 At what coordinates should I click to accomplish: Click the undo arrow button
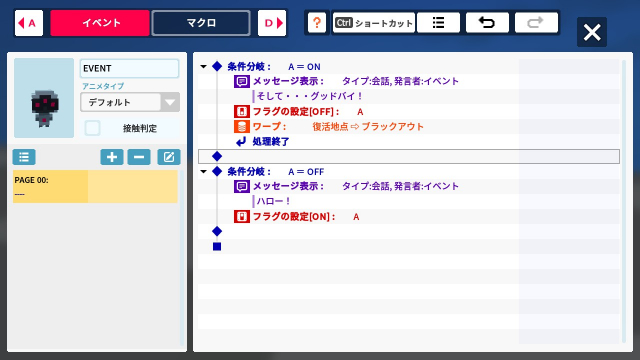click(x=487, y=22)
